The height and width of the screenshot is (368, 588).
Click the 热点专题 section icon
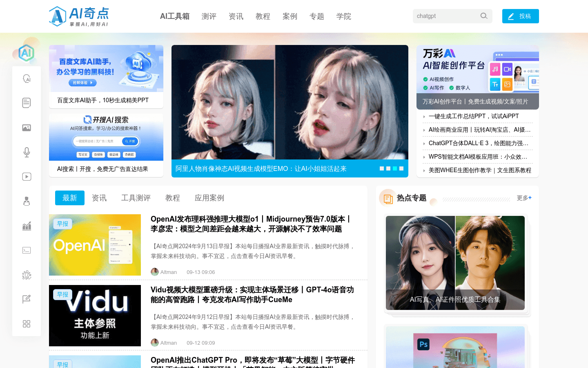(388, 198)
